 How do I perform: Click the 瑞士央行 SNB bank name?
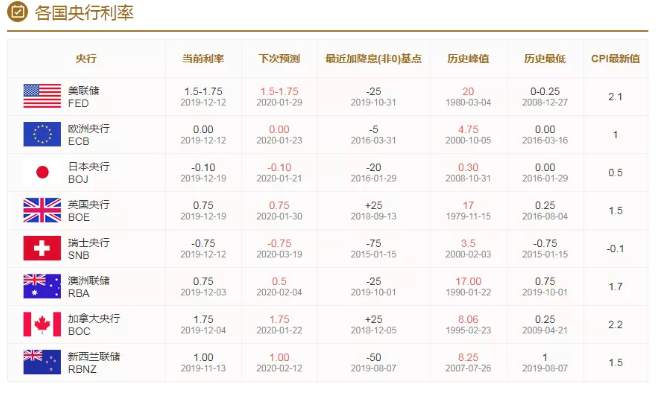point(89,248)
